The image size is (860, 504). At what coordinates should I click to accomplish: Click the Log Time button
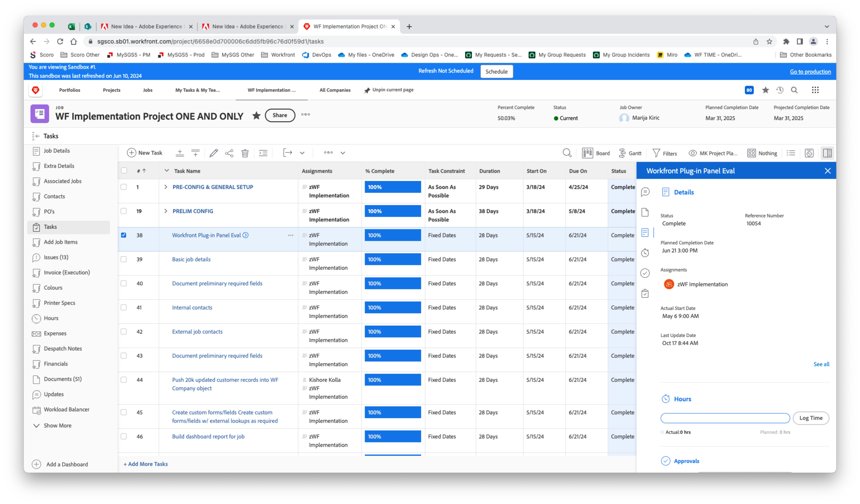point(810,418)
